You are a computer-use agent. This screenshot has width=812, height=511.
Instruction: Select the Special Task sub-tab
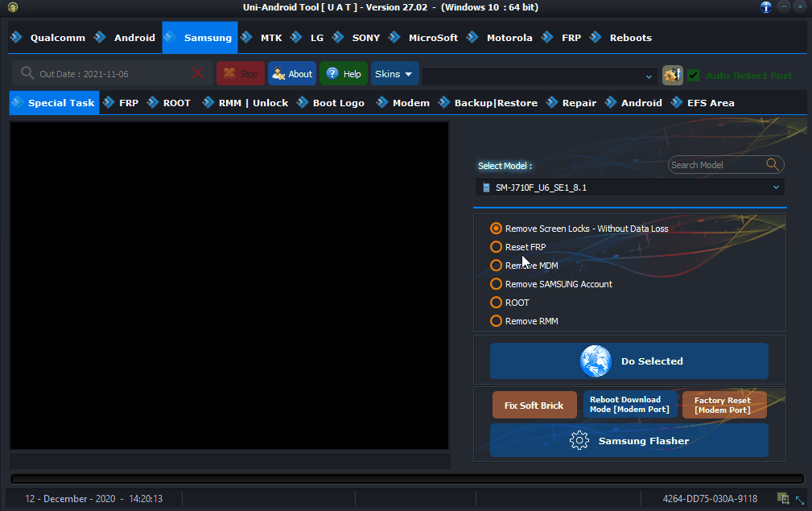[55, 102]
